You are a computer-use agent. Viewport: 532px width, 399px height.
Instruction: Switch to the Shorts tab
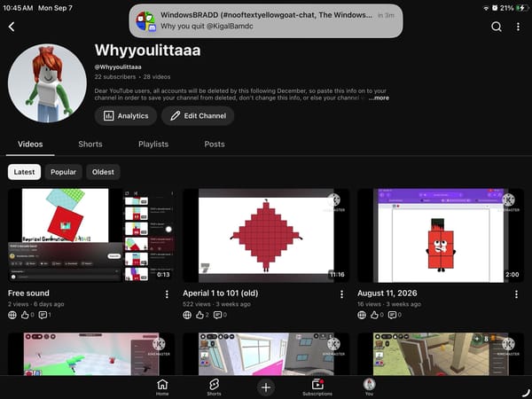coord(90,145)
